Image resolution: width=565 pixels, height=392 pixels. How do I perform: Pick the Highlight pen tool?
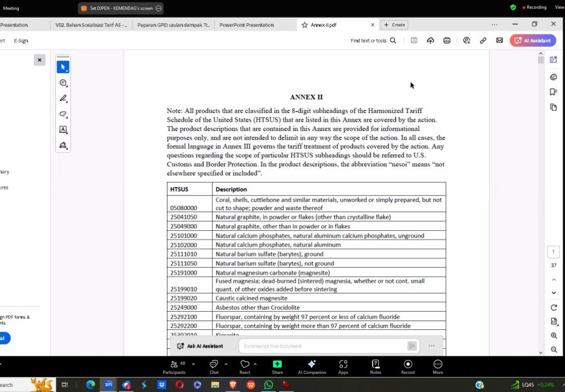pyautogui.click(x=63, y=98)
